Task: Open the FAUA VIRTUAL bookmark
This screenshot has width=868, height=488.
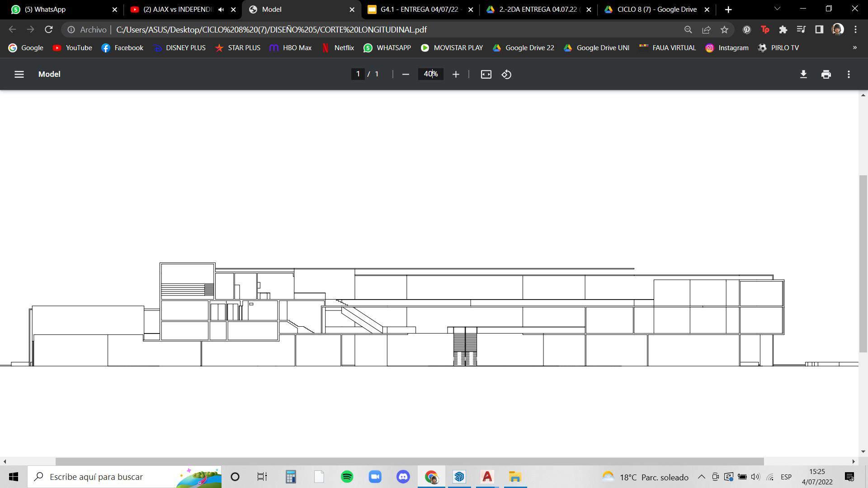Action: point(667,47)
